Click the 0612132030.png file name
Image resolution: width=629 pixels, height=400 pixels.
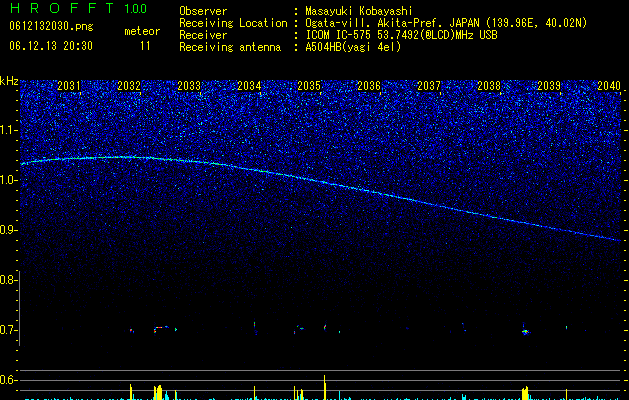point(51,27)
